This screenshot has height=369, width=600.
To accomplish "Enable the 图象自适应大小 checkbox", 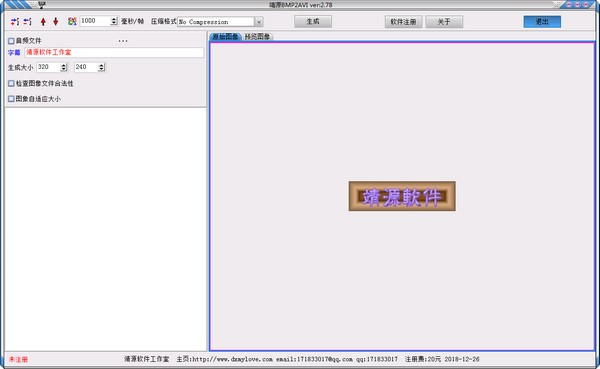I will 11,99.
